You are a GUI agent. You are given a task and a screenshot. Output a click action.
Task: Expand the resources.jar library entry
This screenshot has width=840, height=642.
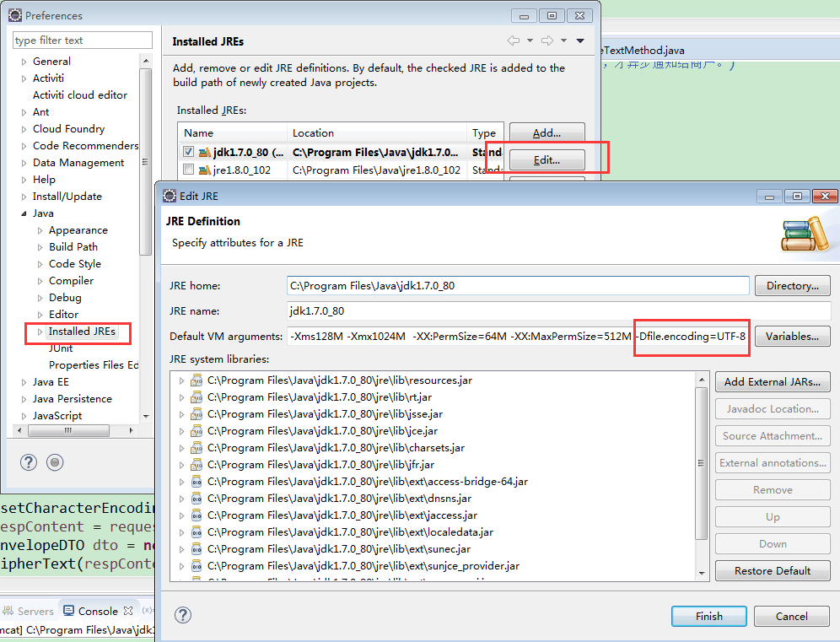click(x=181, y=380)
